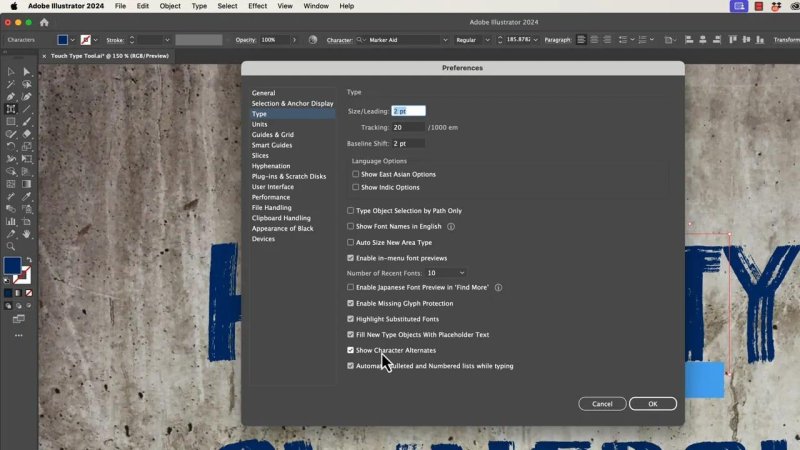Uncheck Enable in-menu font previews
800x450 pixels.
click(351, 258)
